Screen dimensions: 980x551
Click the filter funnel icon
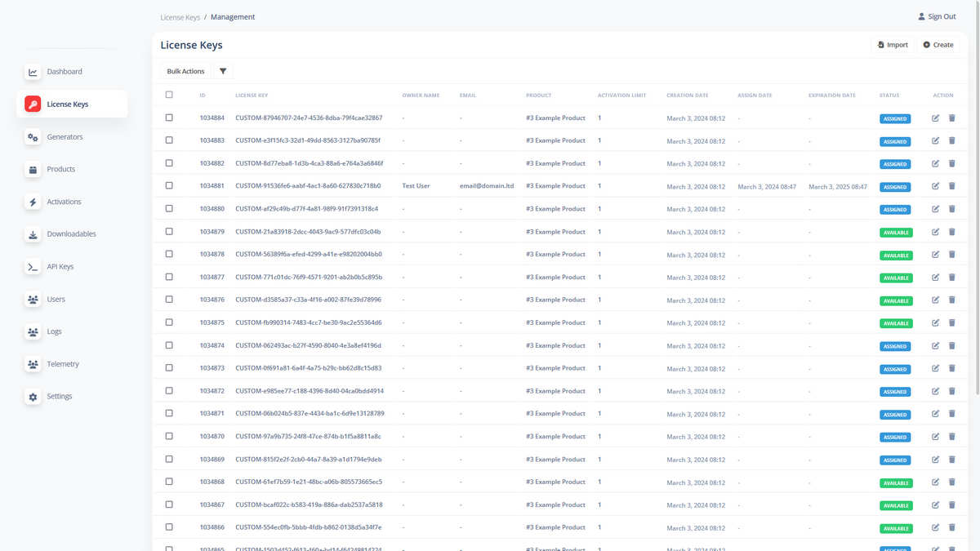pos(223,71)
